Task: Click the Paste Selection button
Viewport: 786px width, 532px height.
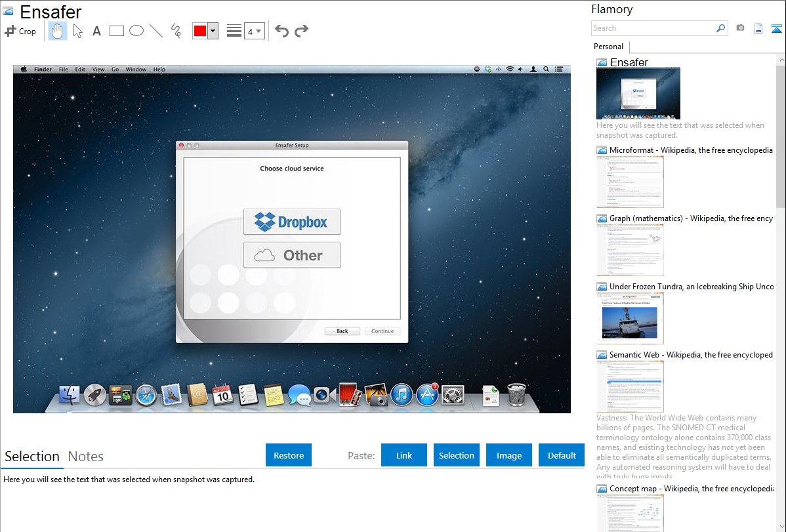Action: tap(456, 455)
